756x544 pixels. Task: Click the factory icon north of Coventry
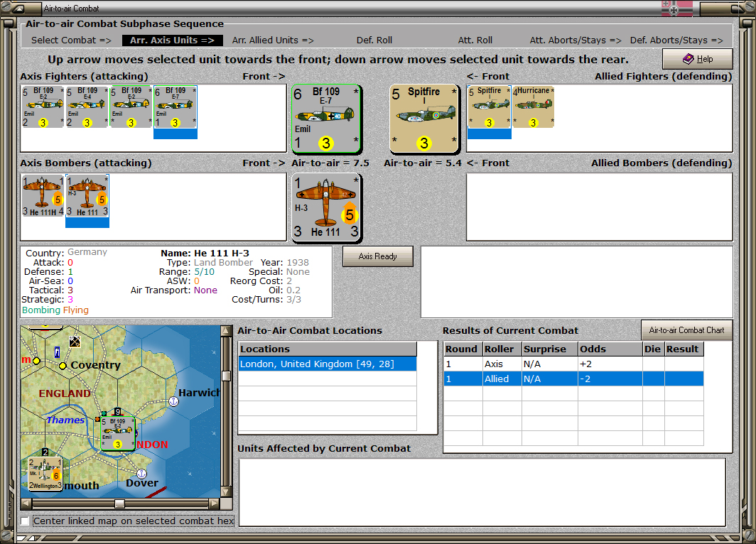[x=75, y=342]
